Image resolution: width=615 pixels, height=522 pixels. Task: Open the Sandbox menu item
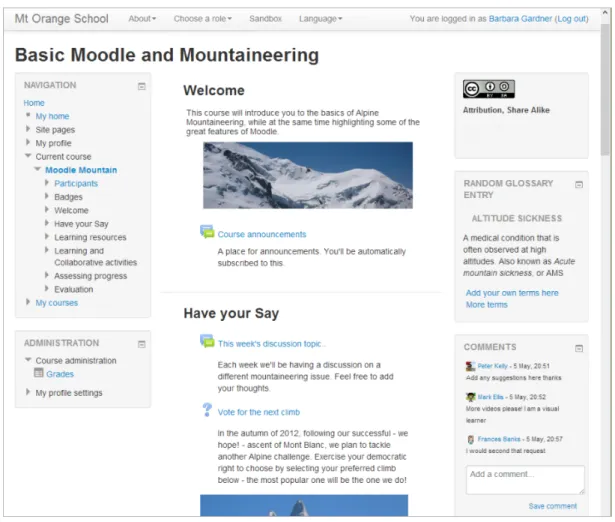click(266, 18)
